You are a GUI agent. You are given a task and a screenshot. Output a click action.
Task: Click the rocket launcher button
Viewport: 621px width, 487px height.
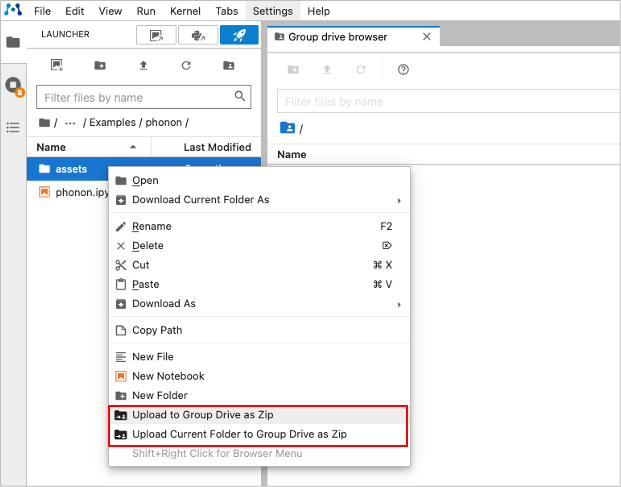(239, 35)
